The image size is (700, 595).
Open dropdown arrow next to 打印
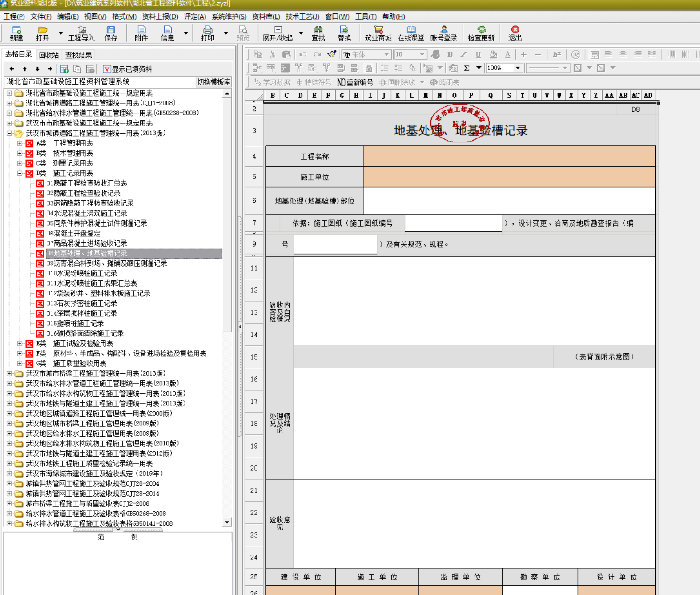point(226,33)
